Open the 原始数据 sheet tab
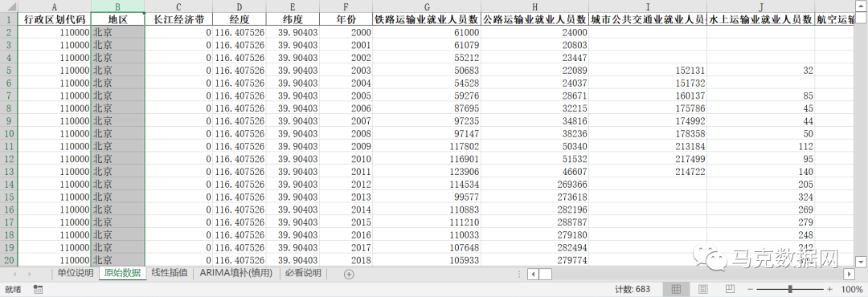This screenshot has height=297, width=868. point(122,273)
